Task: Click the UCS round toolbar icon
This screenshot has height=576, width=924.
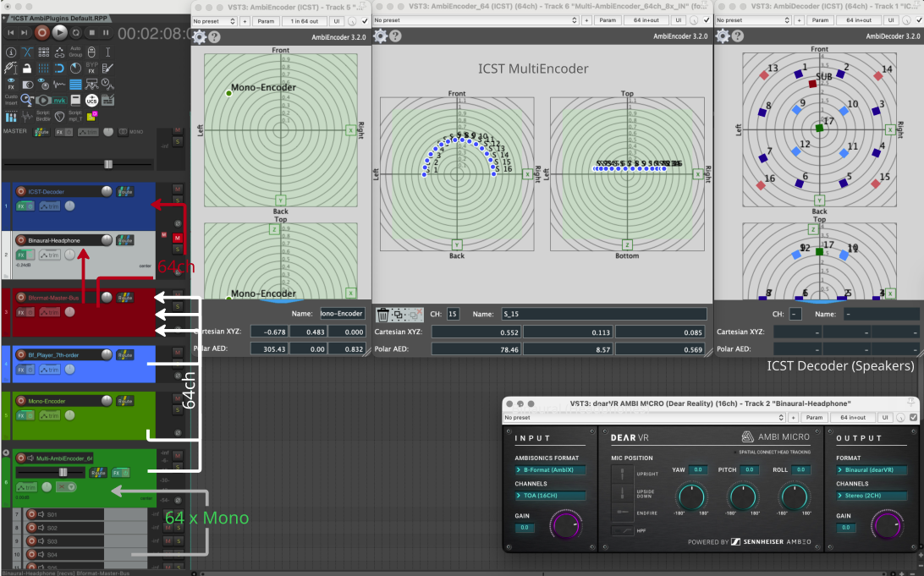Action: (91, 100)
